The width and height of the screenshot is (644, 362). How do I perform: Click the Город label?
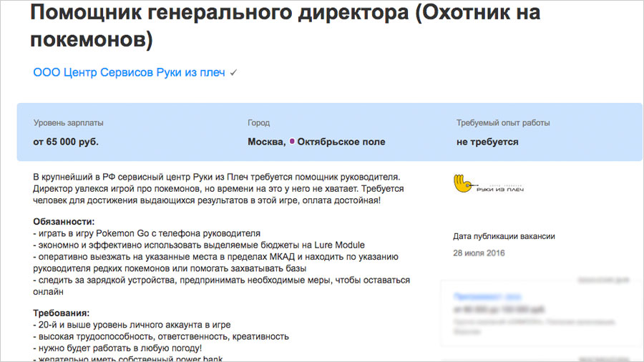(259, 123)
